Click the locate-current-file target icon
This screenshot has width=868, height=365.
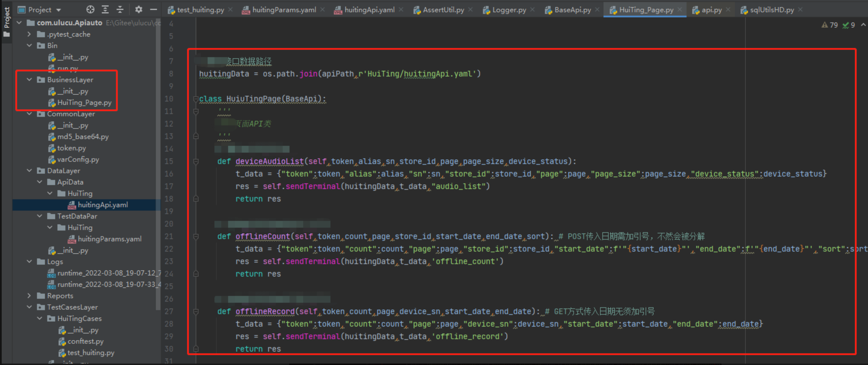(90, 10)
